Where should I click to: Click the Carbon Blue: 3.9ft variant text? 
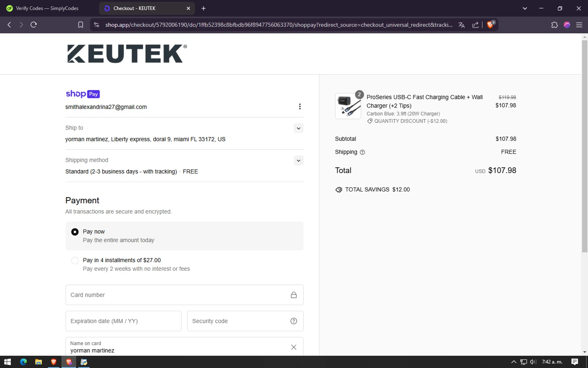point(403,114)
